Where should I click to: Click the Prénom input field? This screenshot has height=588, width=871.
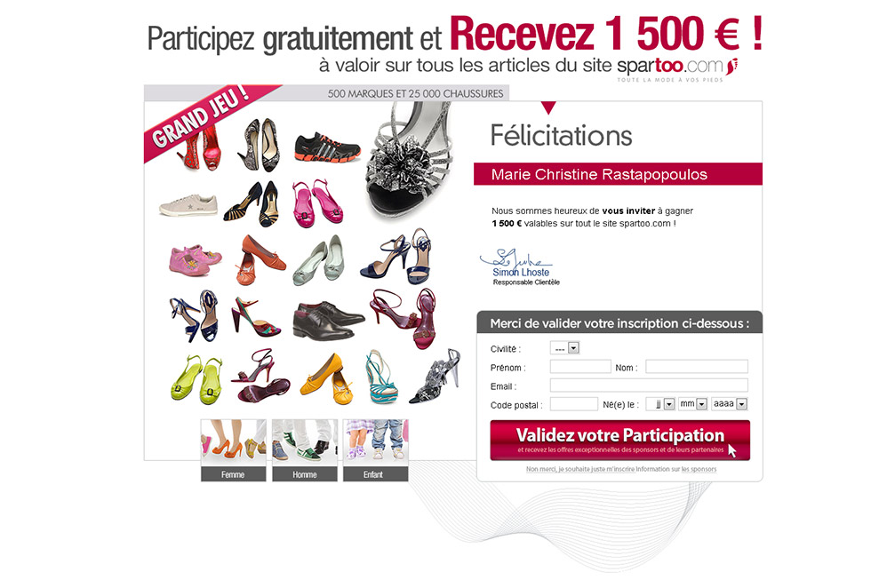coord(579,367)
